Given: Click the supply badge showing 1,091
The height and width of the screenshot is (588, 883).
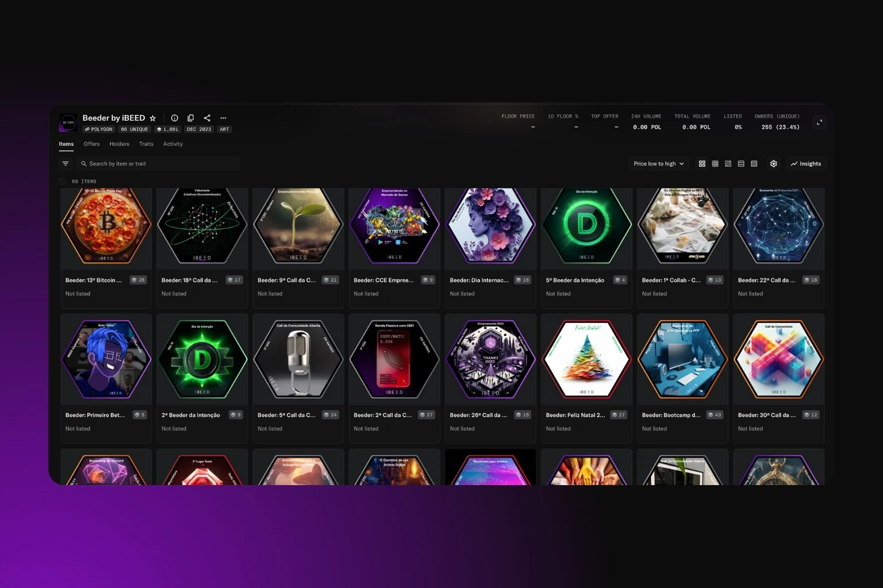Looking at the screenshot, I should click(168, 129).
